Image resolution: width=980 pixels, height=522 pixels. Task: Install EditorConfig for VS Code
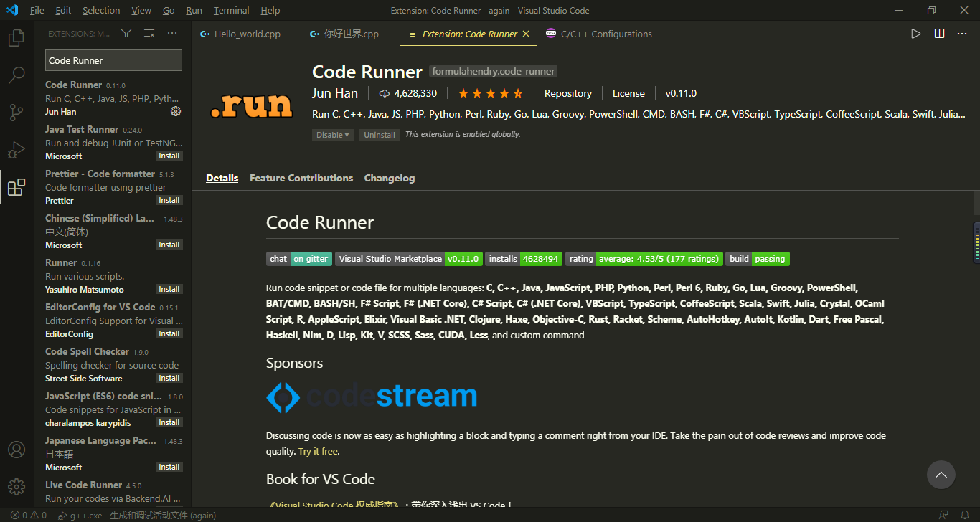[169, 333]
